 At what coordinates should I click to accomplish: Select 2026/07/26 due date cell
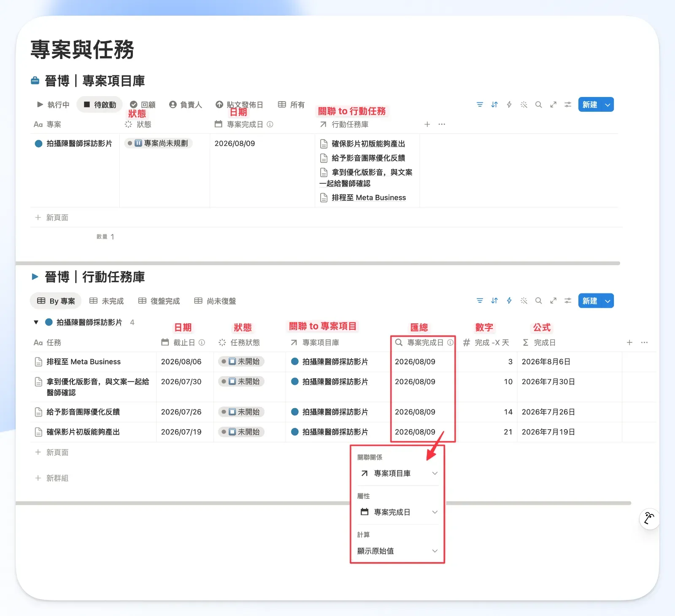pyautogui.click(x=181, y=412)
